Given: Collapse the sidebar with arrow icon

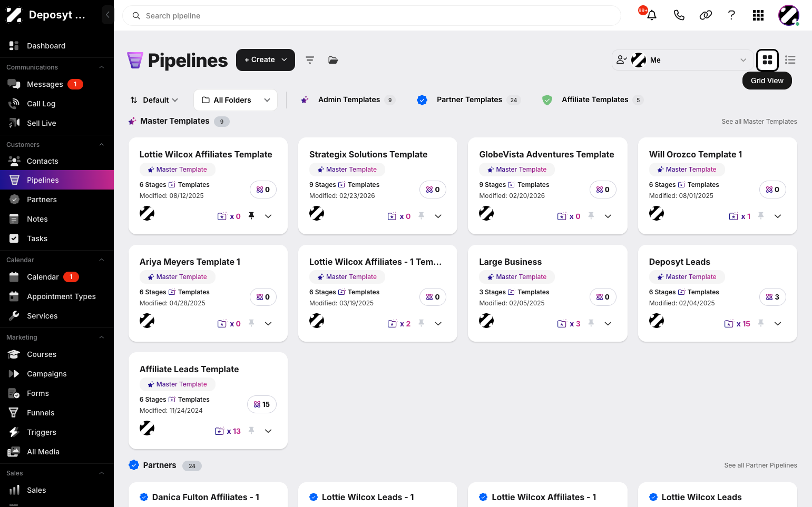Looking at the screenshot, I should coord(107,15).
